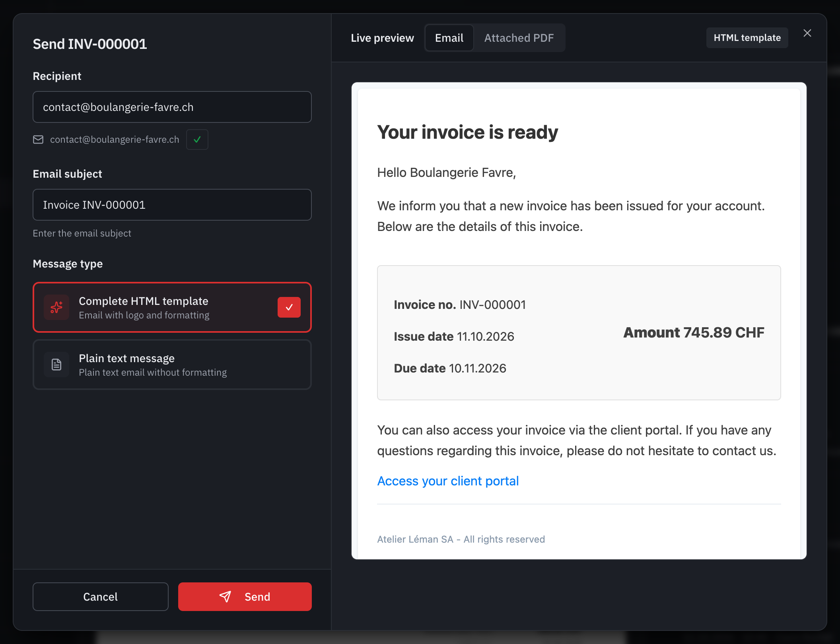Click the Due date 10.11.2026 line
This screenshot has width=840, height=644.
(x=450, y=369)
